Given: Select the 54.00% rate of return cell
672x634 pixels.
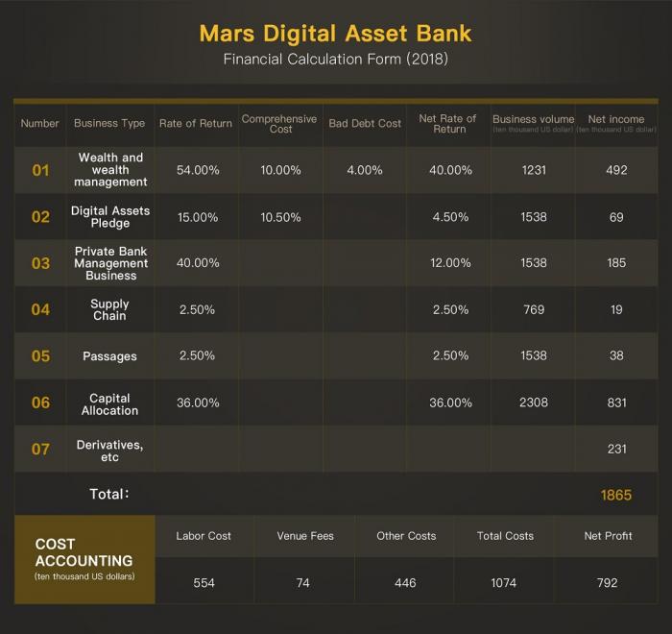Looking at the screenshot, I should coord(199,170).
